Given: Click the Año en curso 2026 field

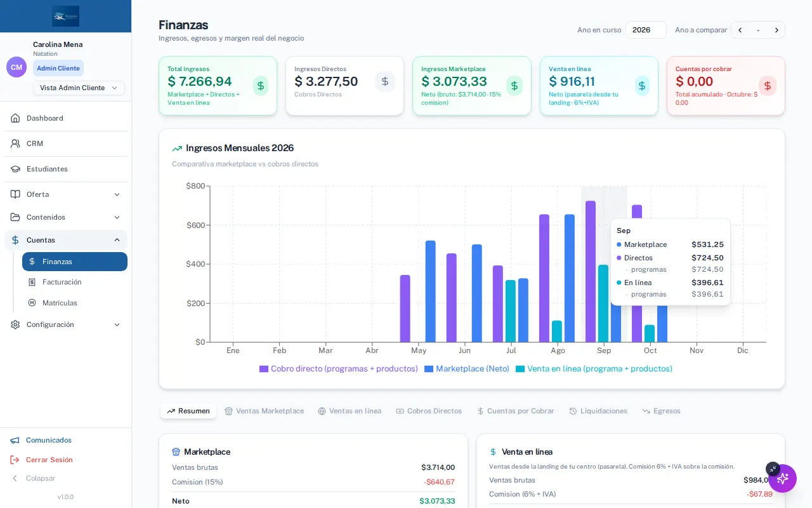Looking at the screenshot, I should pos(646,30).
